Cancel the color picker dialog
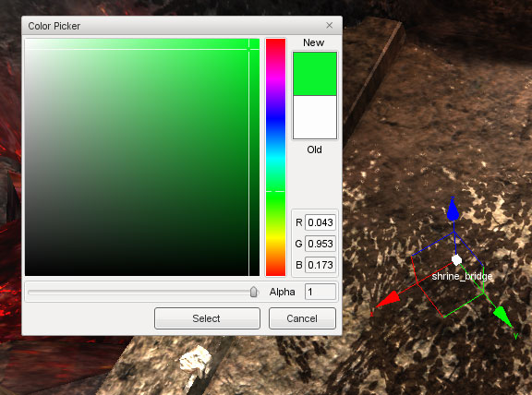532x395 pixels. pos(302,318)
